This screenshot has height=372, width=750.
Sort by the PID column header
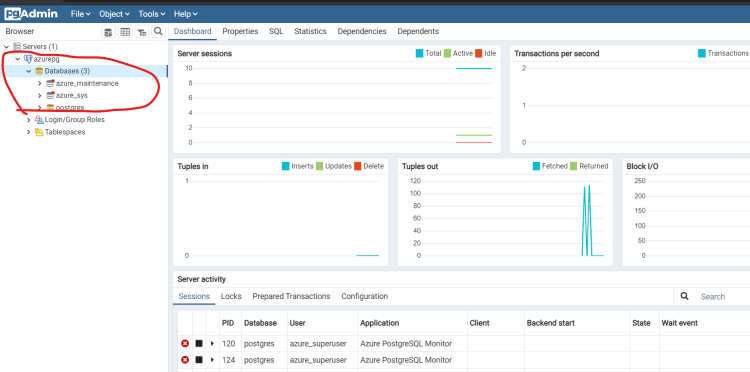tap(231, 323)
